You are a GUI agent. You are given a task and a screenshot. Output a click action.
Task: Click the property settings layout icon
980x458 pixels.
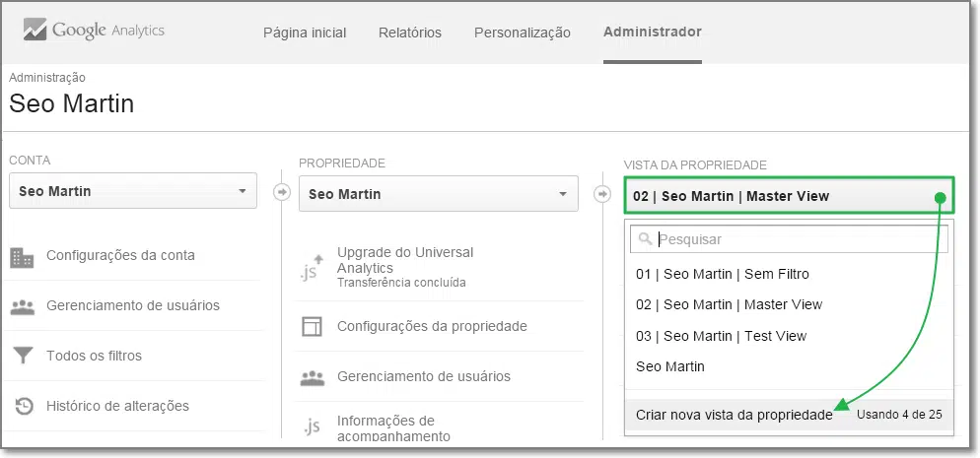[x=313, y=326]
